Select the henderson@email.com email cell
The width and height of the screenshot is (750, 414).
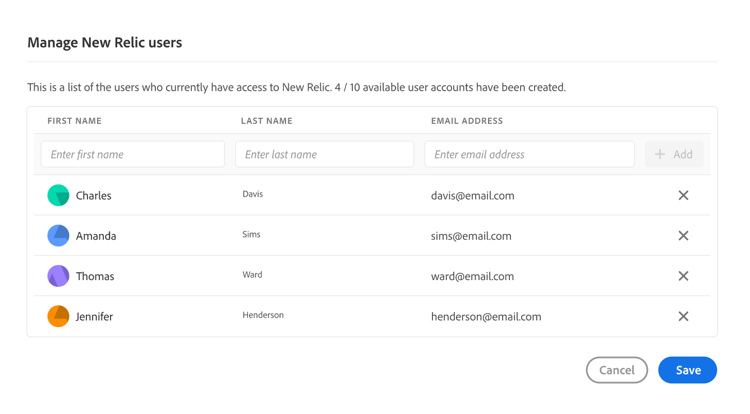point(486,316)
